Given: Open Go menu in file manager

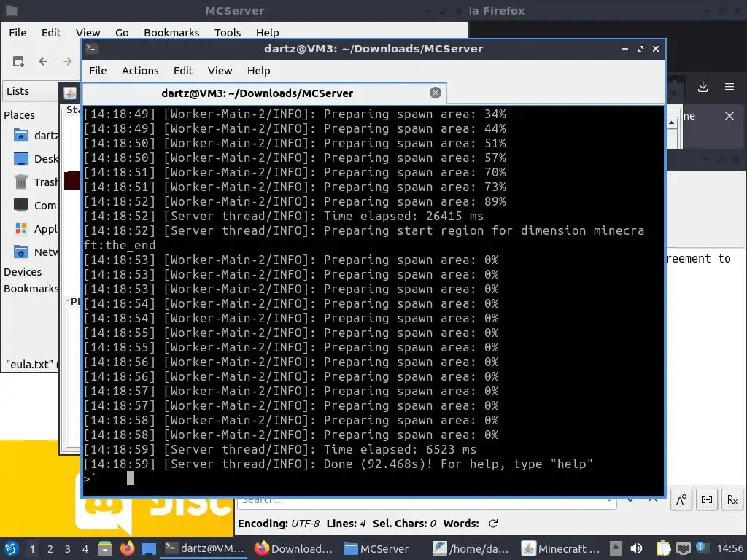Looking at the screenshot, I should pyautogui.click(x=122, y=32).
